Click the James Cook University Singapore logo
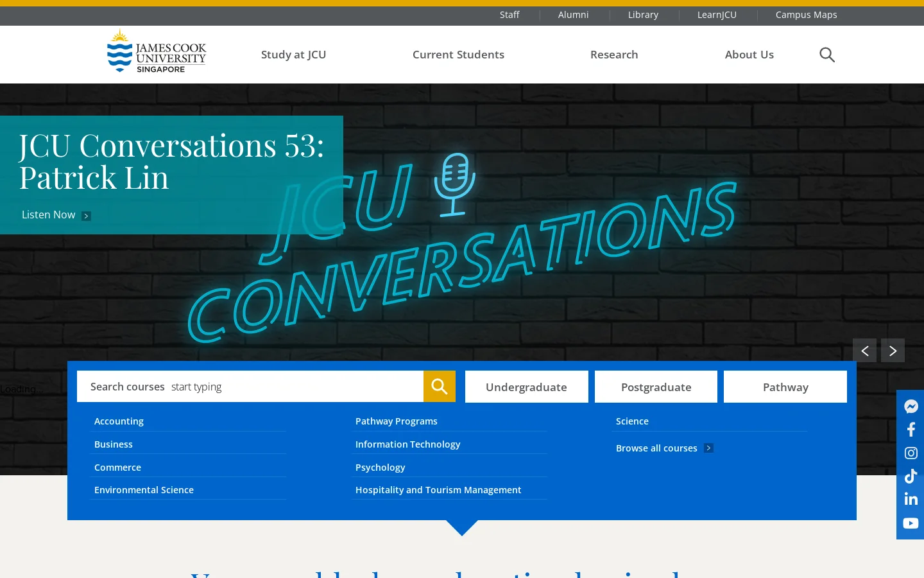 click(x=157, y=51)
